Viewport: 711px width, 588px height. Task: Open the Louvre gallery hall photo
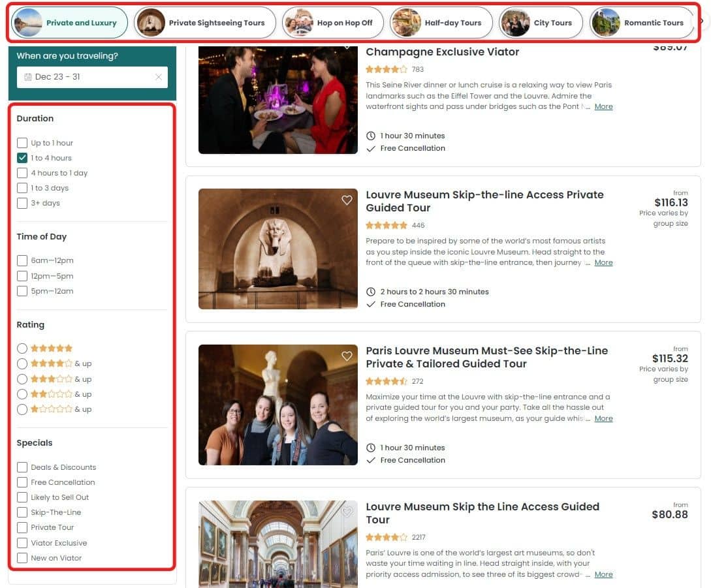pyautogui.click(x=278, y=544)
